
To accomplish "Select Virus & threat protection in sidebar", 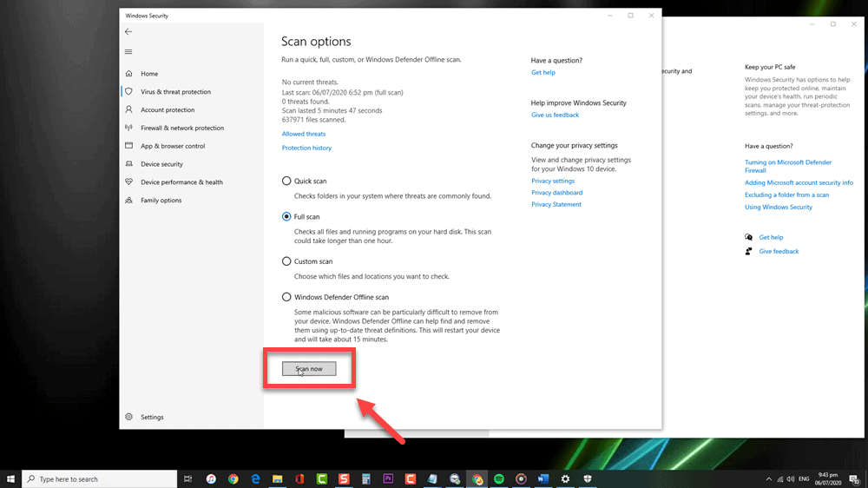I will 175,92.
